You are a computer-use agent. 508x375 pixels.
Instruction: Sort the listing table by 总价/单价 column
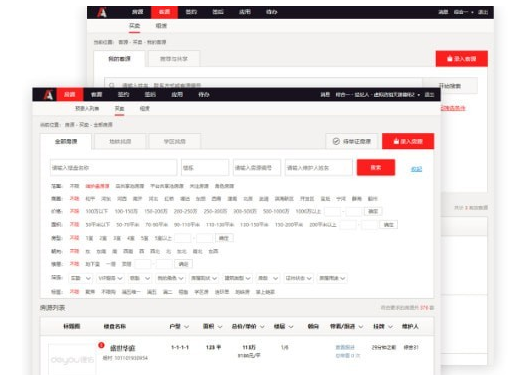248,326
